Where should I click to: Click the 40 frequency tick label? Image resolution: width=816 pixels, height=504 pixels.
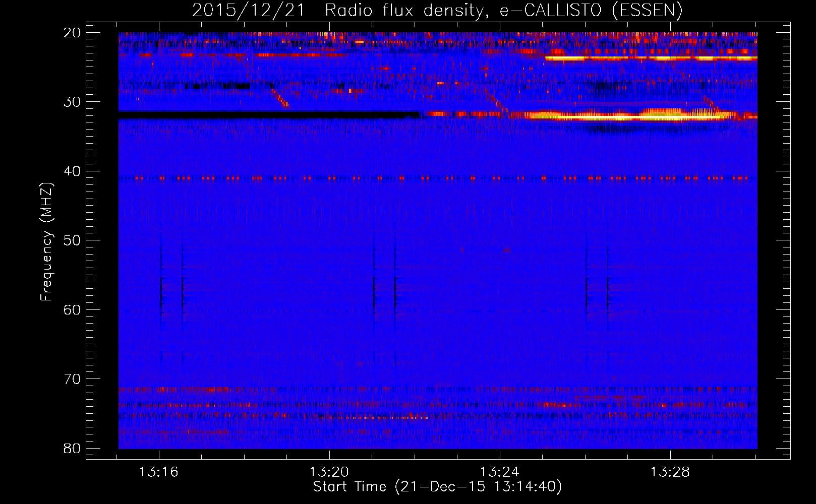tap(73, 171)
